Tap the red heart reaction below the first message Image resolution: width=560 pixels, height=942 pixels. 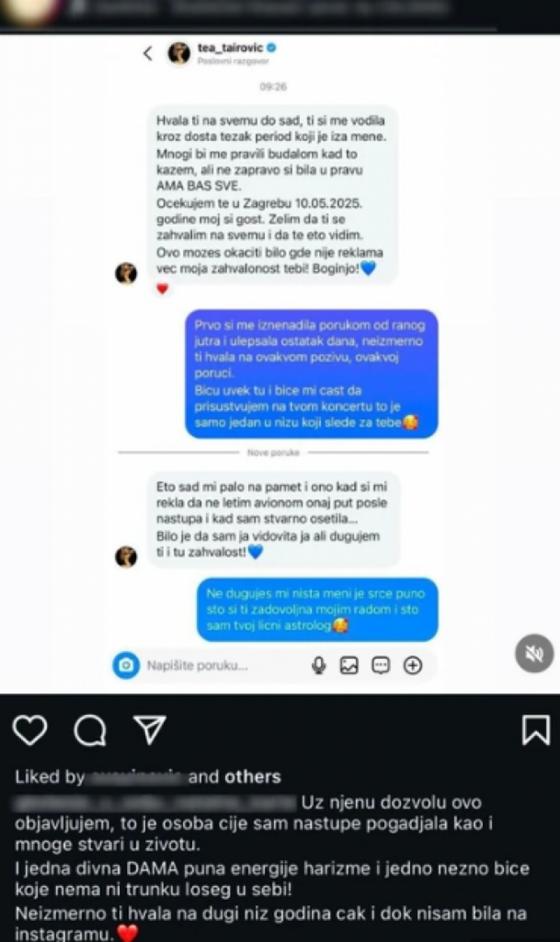pyautogui.click(x=162, y=288)
